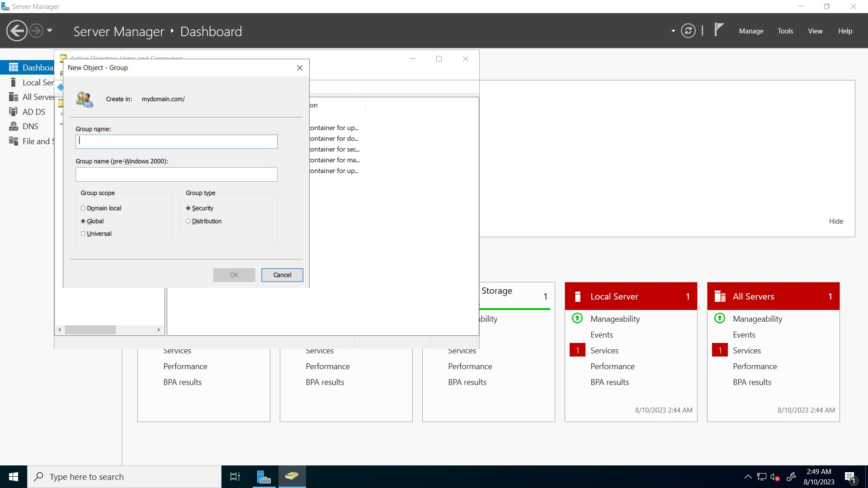Select the AD DS sidebar icon
The width and height of the screenshot is (868, 488).
point(14,112)
